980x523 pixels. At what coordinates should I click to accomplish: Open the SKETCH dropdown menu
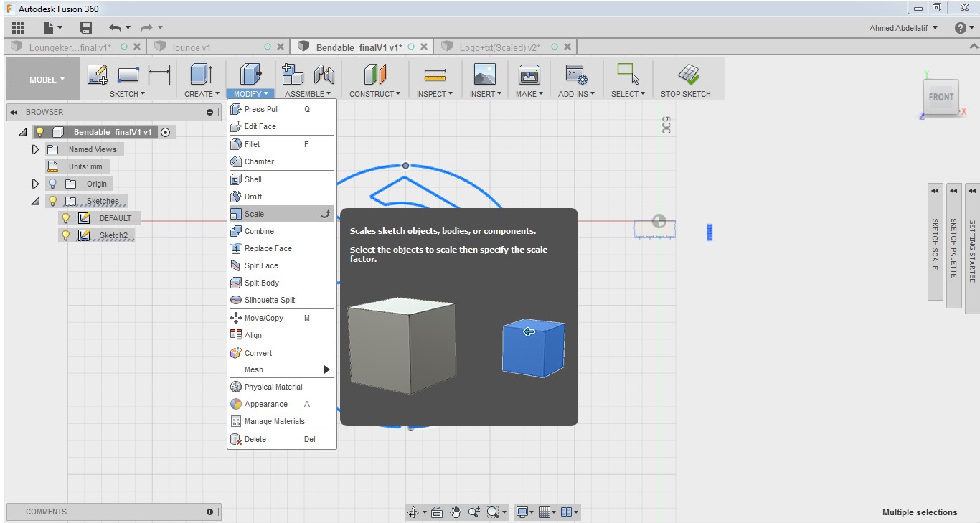(127, 94)
